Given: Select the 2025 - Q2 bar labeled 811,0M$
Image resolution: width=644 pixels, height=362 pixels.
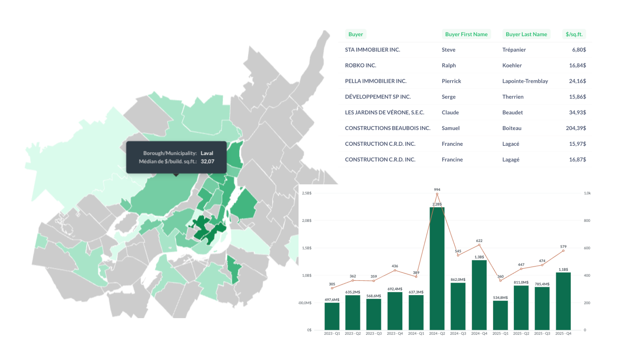Looking at the screenshot, I should pos(521,308).
